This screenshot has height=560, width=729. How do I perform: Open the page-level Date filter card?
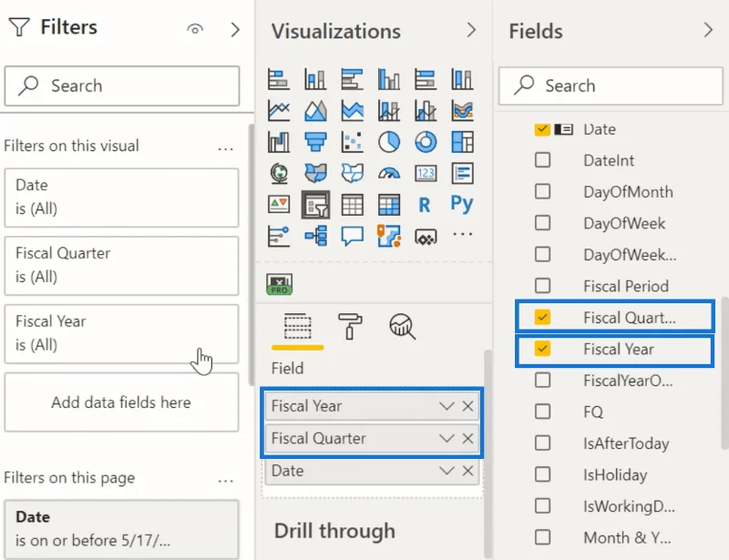click(x=121, y=529)
